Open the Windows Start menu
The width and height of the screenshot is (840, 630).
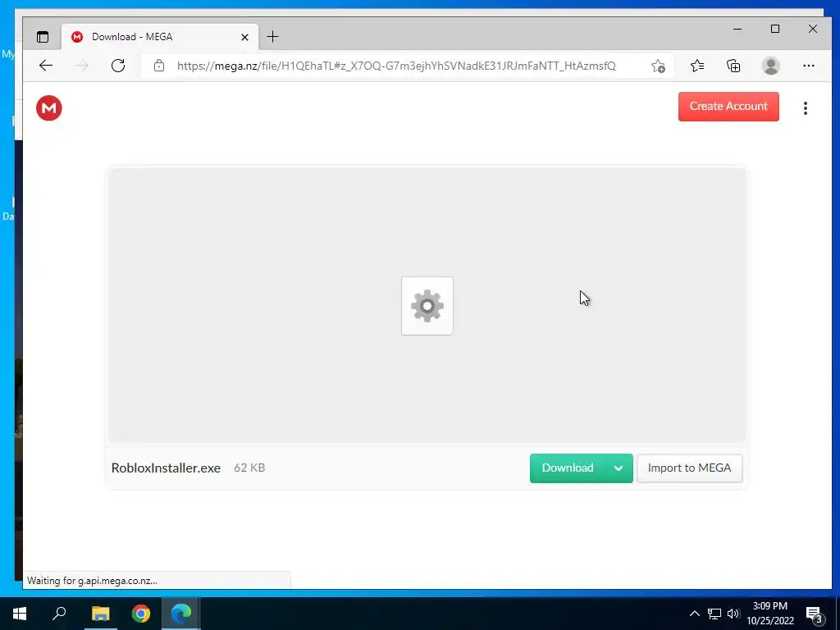coord(20,614)
